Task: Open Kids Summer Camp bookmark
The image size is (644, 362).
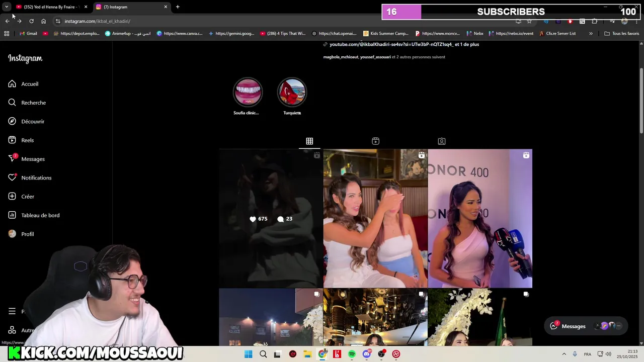Action: [385, 34]
